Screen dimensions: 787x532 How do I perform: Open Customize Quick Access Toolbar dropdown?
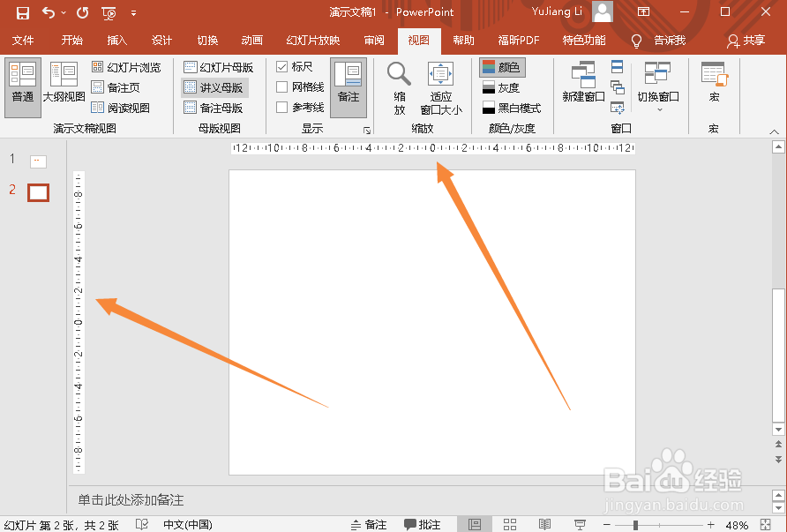(x=133, y=13)
